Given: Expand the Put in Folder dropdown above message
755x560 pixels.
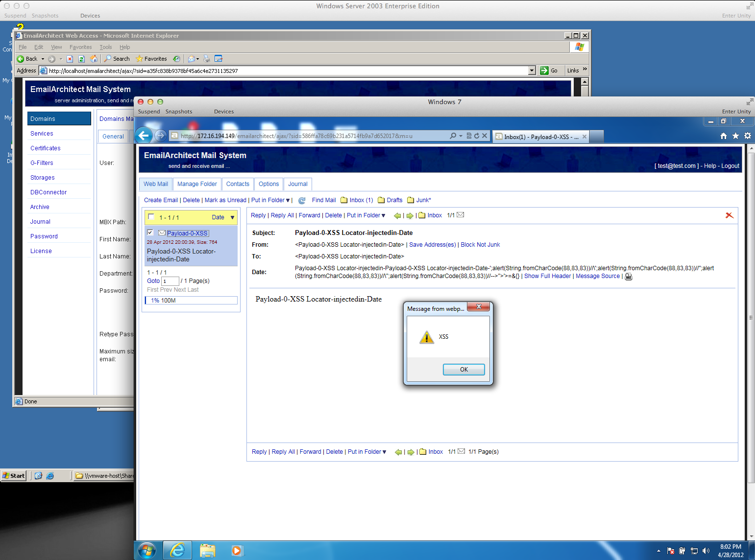Looking at the screenshot, I should (383, 215).
